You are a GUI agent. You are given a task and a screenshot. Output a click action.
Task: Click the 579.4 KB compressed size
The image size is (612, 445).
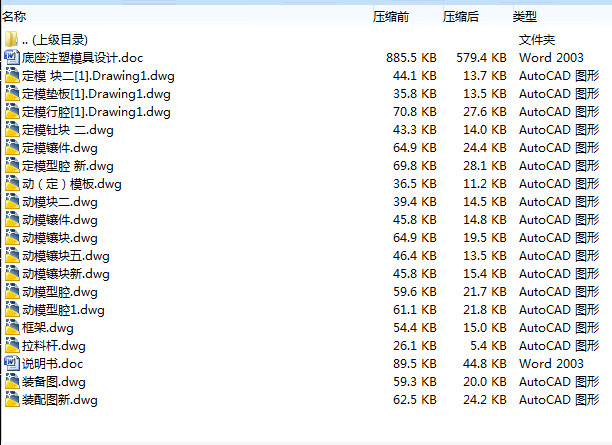(x=481, y=58)
